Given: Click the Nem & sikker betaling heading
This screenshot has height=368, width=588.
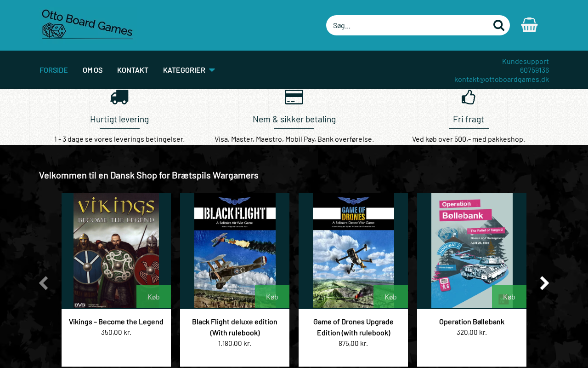Looking at the screenshot, I should pyautogui.click(x=294, y=119).
